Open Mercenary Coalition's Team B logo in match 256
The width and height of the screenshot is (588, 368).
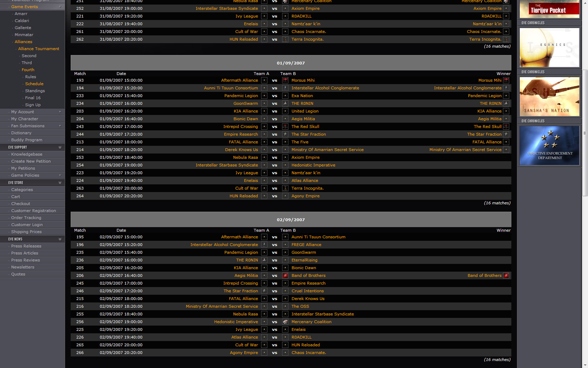coord(285,322)
